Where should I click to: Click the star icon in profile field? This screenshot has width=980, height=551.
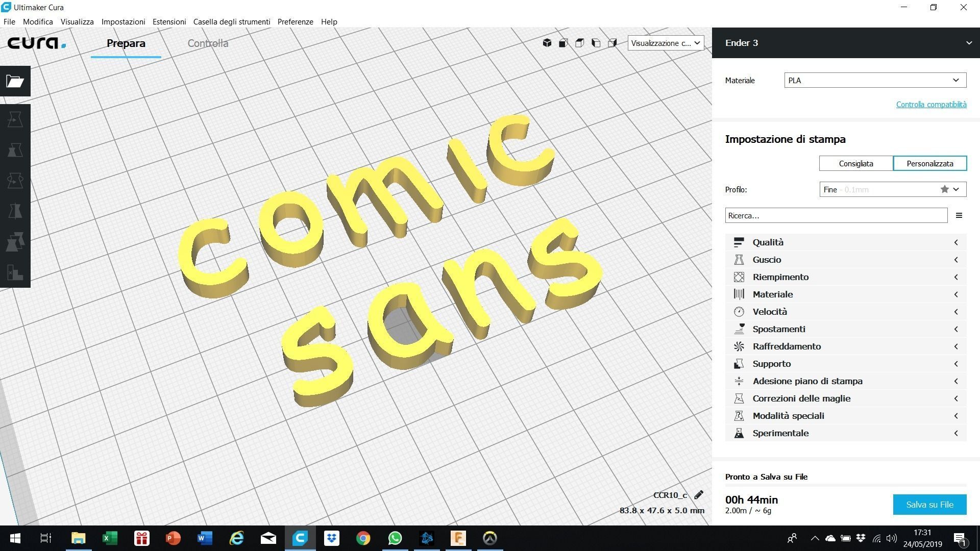pos(945,189)
